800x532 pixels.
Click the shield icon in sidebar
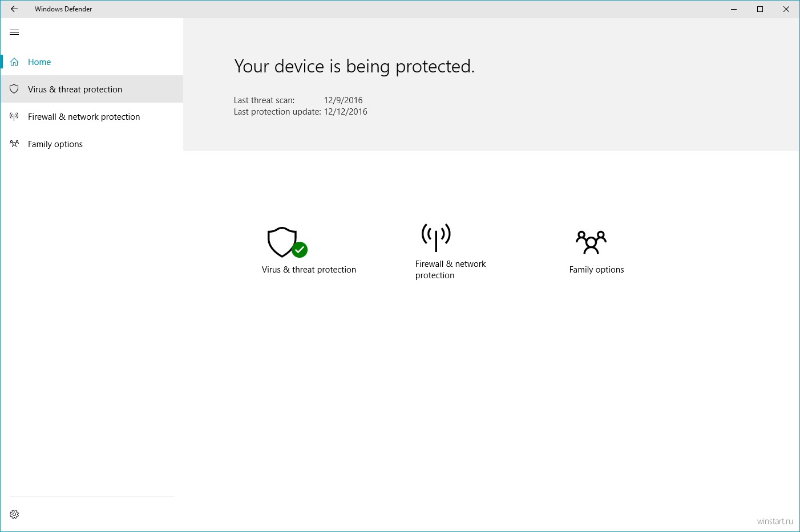click(x=14, y=90)
